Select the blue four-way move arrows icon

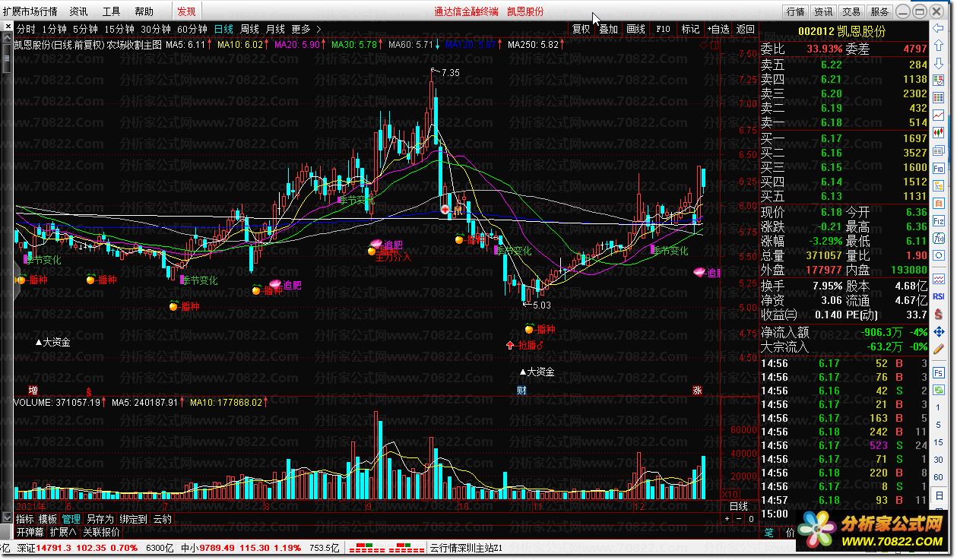tap(939, 331)
